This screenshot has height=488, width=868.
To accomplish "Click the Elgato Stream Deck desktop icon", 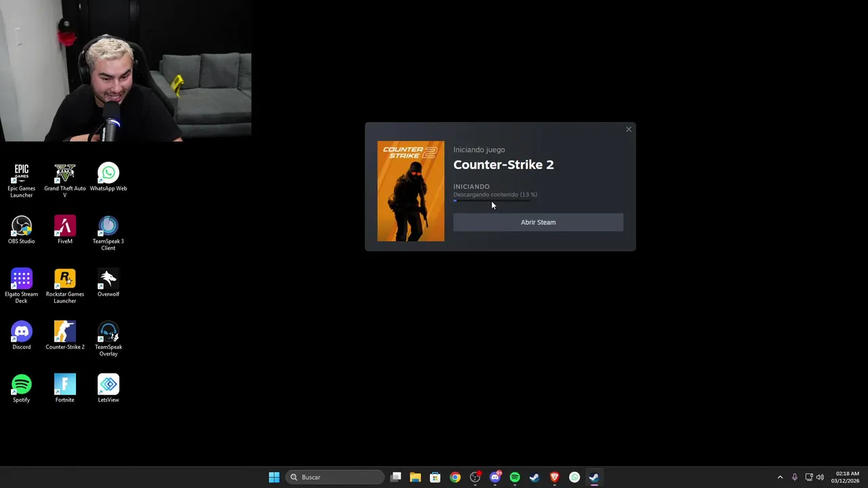I will (x=22, y=286).
